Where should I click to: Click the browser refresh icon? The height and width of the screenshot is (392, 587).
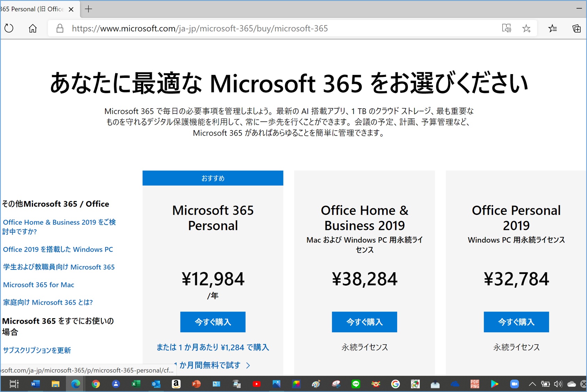click(9, 28)
